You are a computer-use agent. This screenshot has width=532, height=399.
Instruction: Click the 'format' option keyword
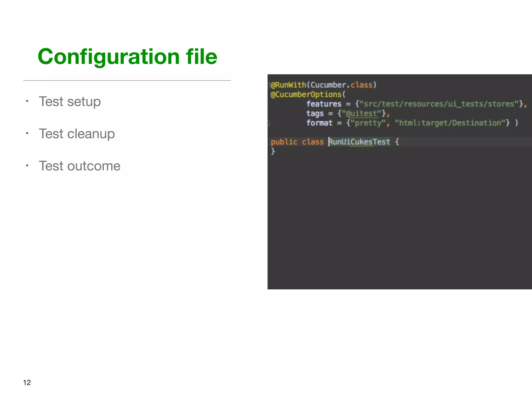click(319, 123)
